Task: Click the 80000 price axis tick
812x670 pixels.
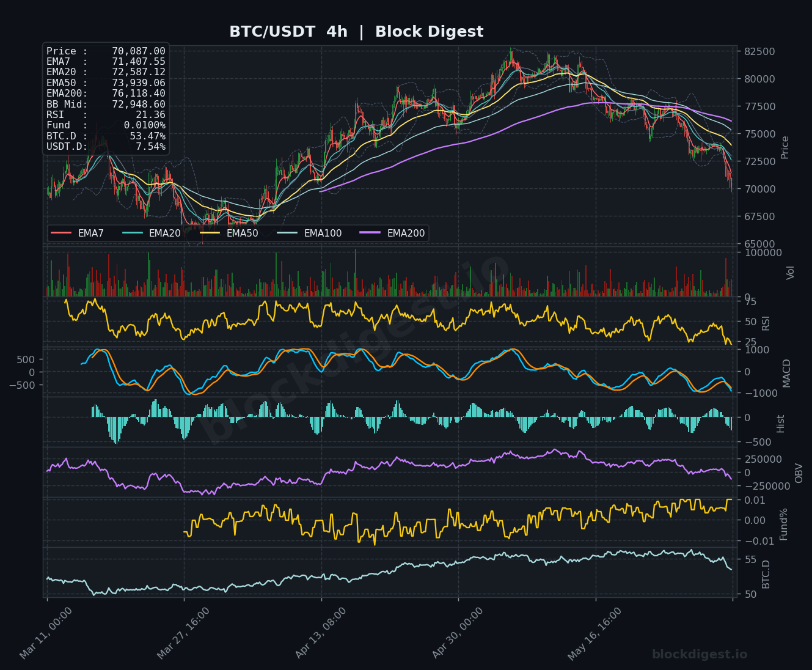Action: coord(759,79)
